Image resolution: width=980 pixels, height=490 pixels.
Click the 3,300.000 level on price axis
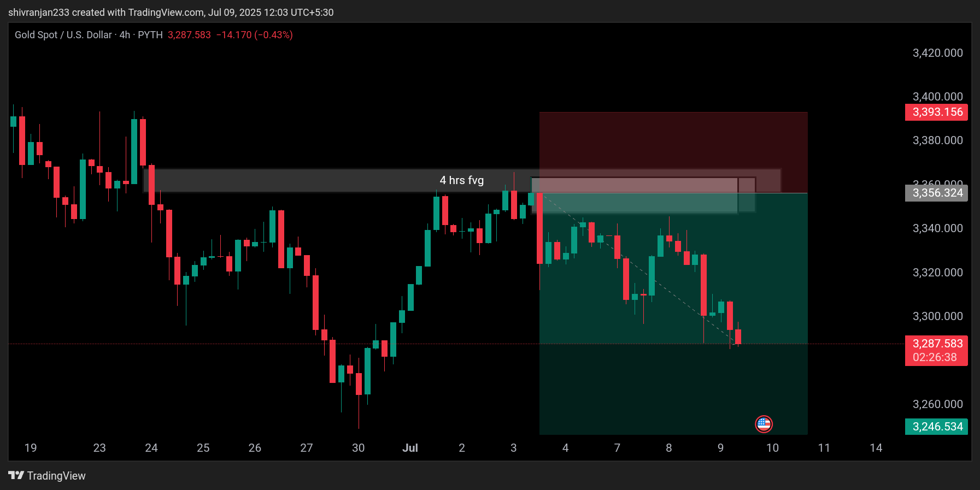tap(937, 316)
